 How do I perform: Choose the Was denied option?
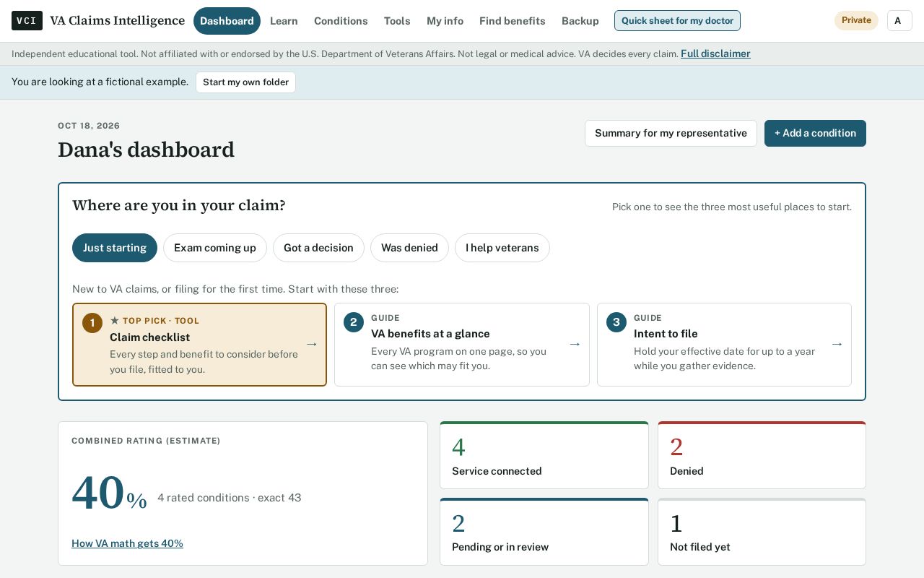click(409, 248)
